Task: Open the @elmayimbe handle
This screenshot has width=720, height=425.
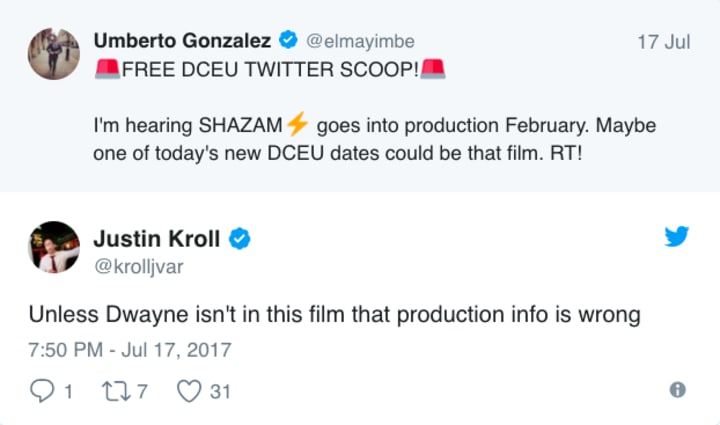Action: 361,41
